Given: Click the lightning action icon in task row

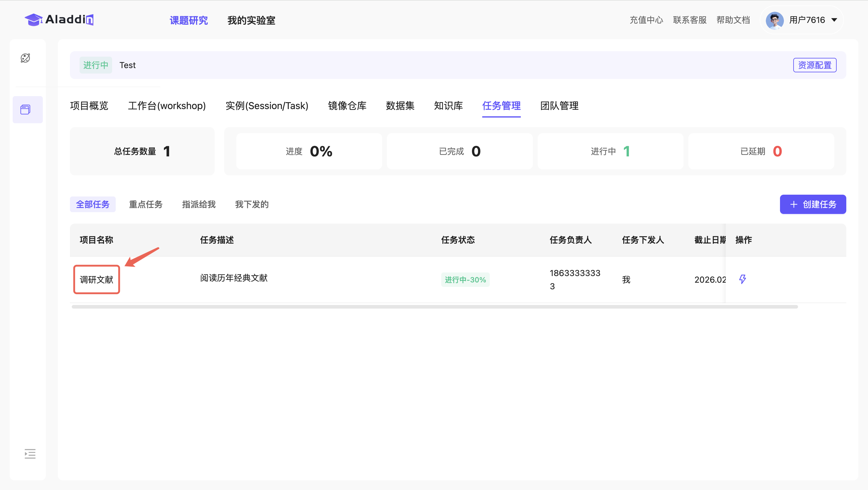Looking at the screenshot, I should [742, 279].
